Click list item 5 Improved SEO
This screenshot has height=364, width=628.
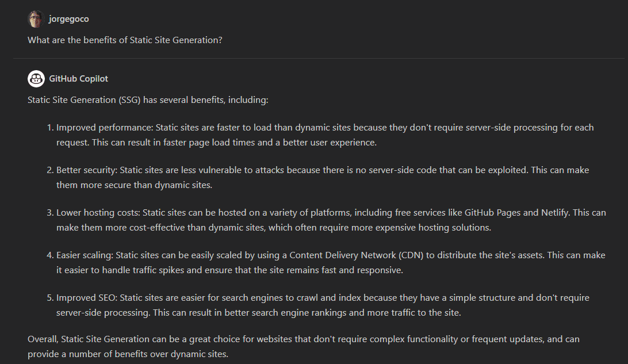coord(318,305)
